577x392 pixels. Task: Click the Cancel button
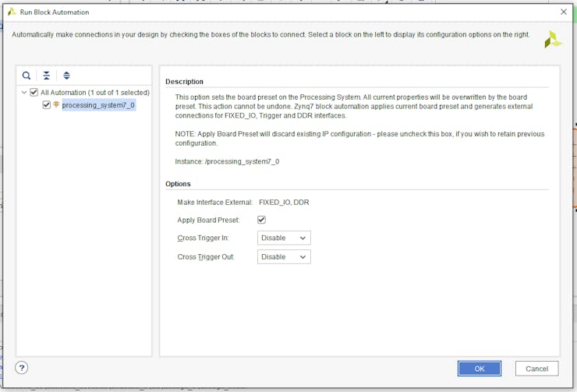point(536,369)
